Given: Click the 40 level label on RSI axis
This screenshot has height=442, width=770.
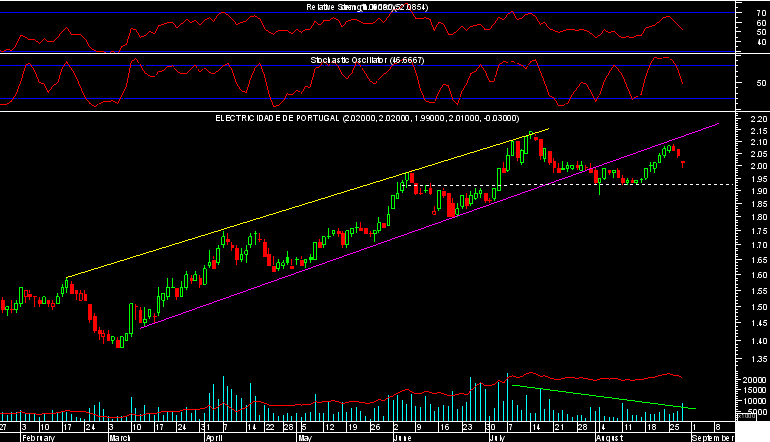Looking at the screenshot, I should (x=761, y=42).
